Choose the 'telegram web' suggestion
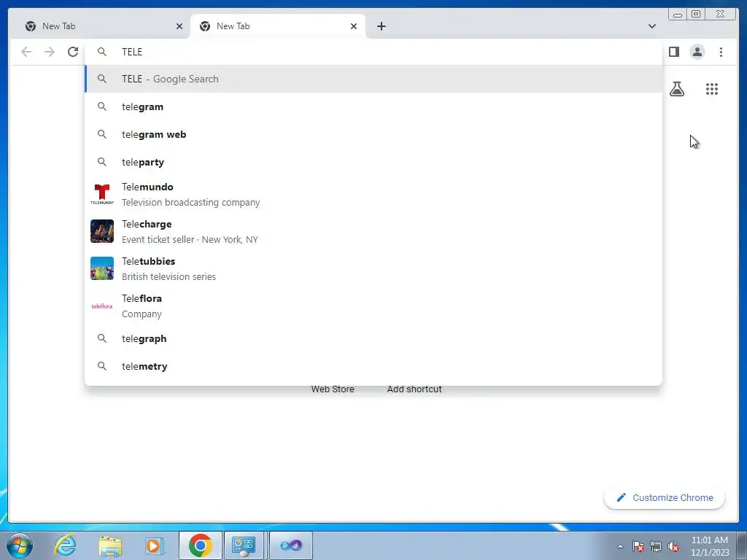The width and height of the screenshot is (747, 560). tap(373, 134)
